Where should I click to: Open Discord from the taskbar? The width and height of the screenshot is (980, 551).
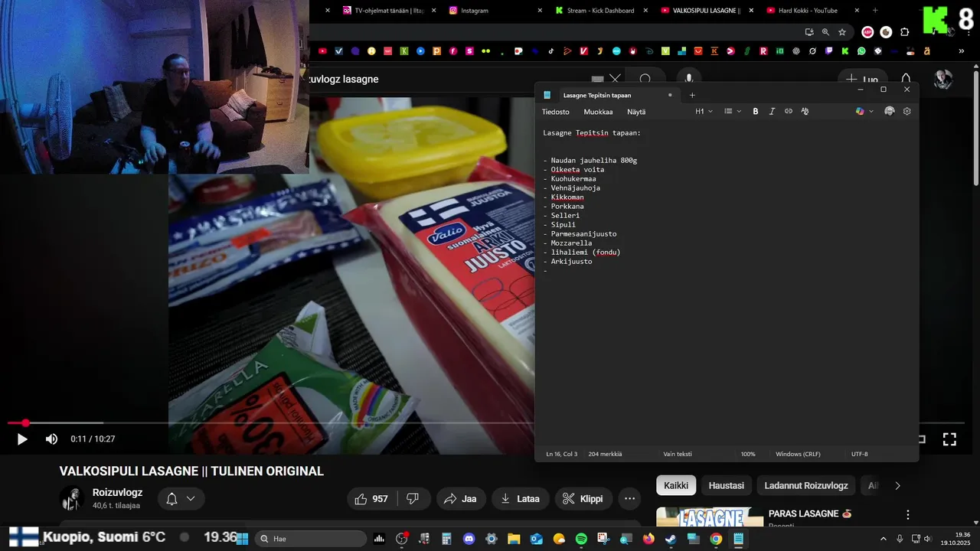click(x=469, y=539)
